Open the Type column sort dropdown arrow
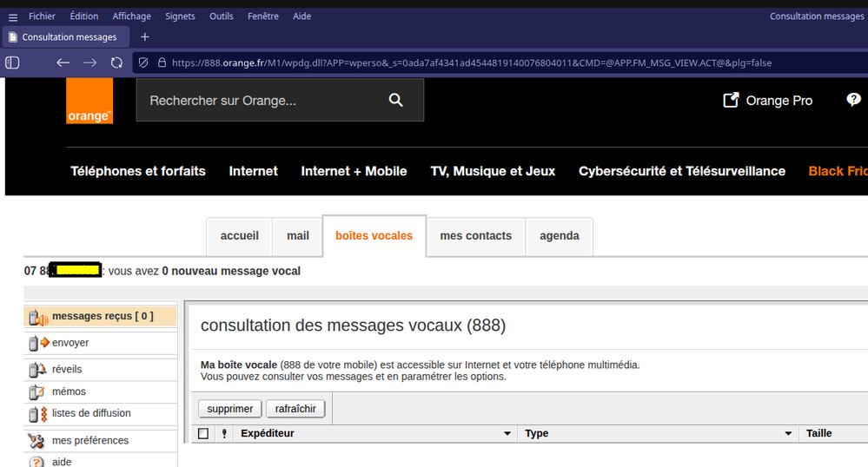The width and height of the screenshot is (868, 467). pyautogui.click(x=788, y=434)
